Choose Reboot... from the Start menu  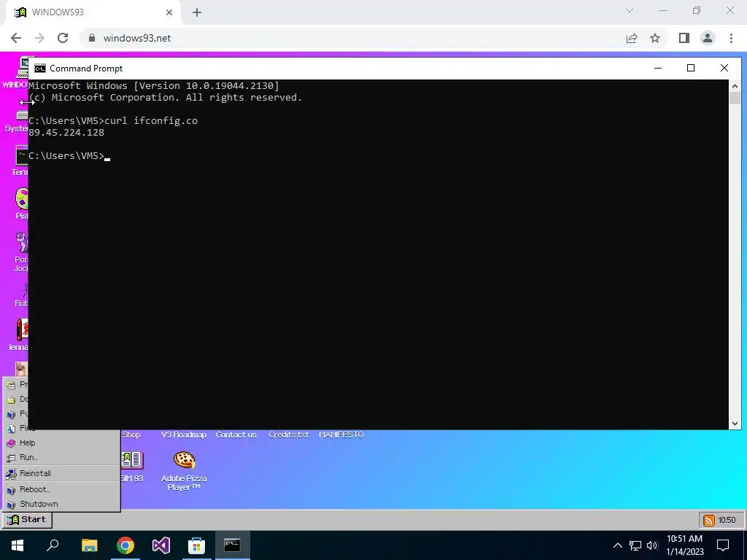[61, 489]
